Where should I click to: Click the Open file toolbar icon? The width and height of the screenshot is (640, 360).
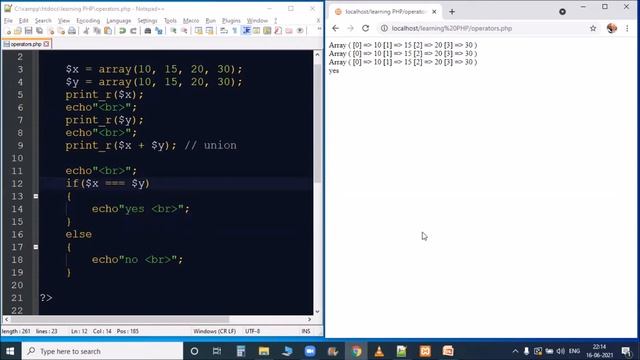(18, 31)
